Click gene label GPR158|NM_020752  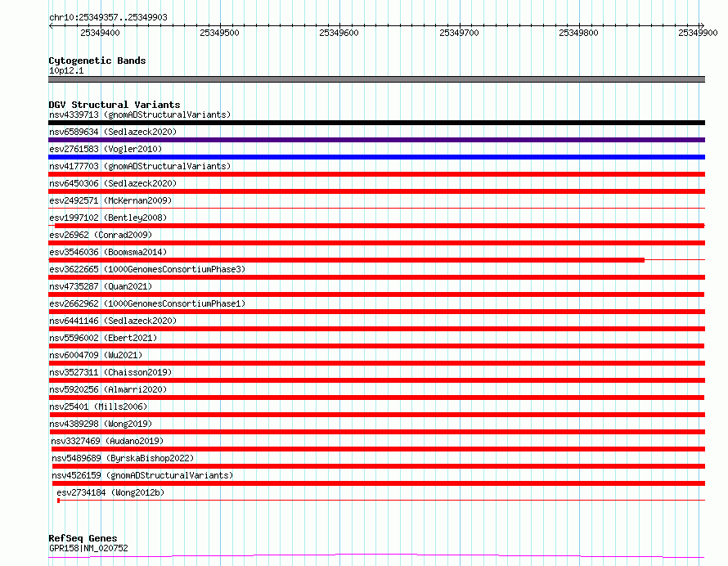click(88, 548)
